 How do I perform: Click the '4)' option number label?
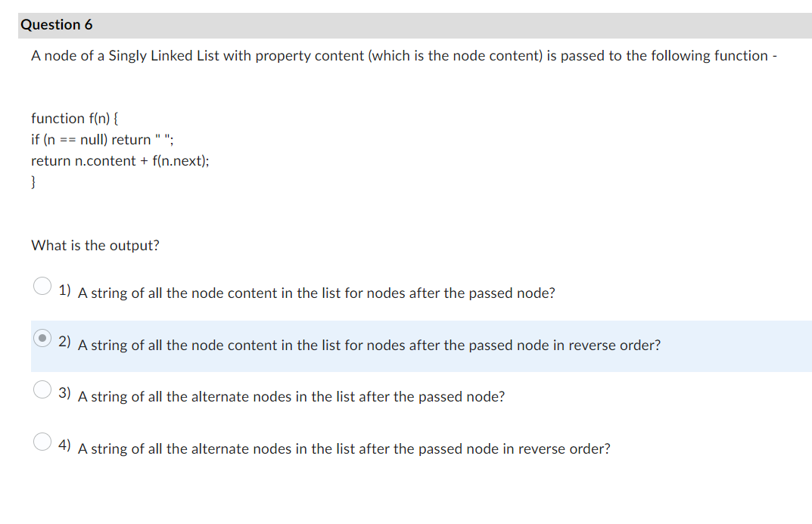(65, 445)
